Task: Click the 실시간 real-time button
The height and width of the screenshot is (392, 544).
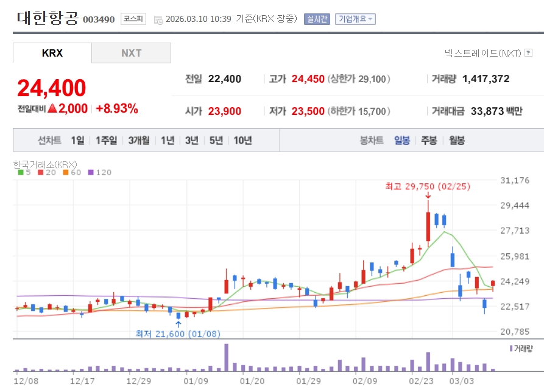Action: (x=317, y=19)
